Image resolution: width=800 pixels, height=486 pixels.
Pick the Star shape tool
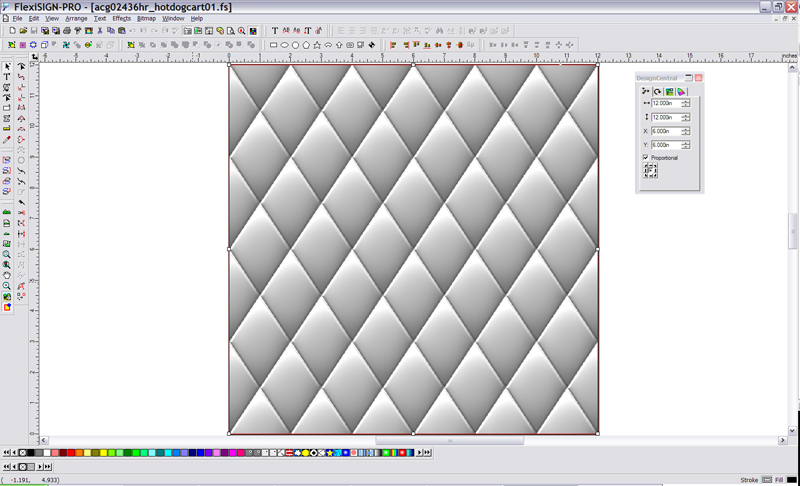pyautogui.click(x=317, y=45)
